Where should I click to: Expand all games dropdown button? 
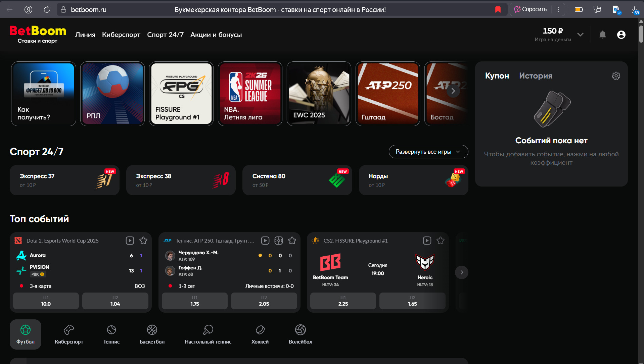coord(428,152)
